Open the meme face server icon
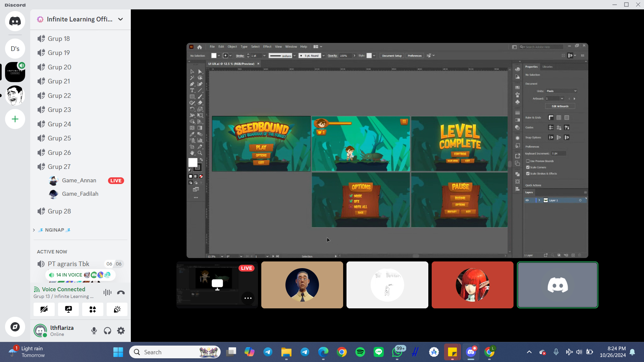644x362 pixels. [x=15, y=96]
